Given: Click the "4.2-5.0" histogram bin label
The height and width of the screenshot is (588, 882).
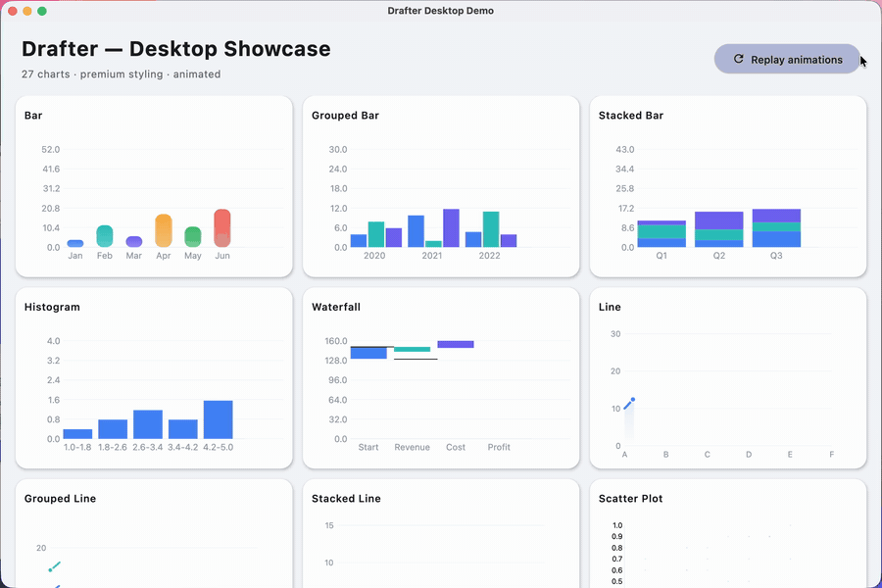Looking at the screenshot, I should coord(218,447).
